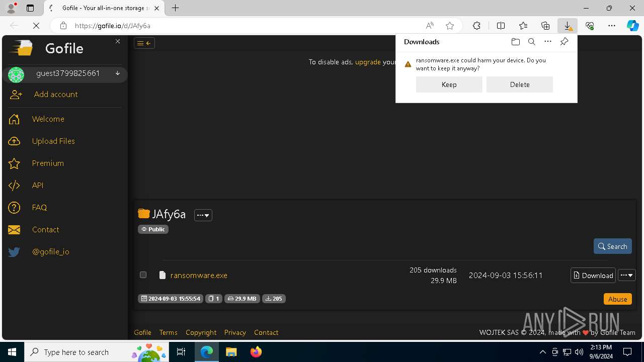The width and height of the screenshot is (644, 362).
Task: Open Contact page in sidebar
Action: (x=46, y=229)
